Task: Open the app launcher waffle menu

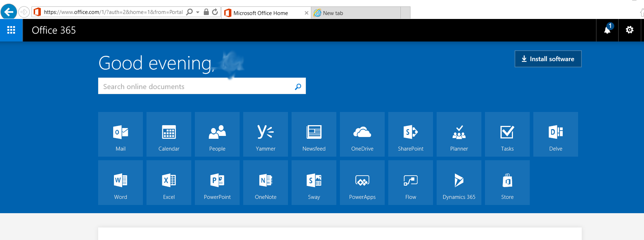Action: (11, 30)
